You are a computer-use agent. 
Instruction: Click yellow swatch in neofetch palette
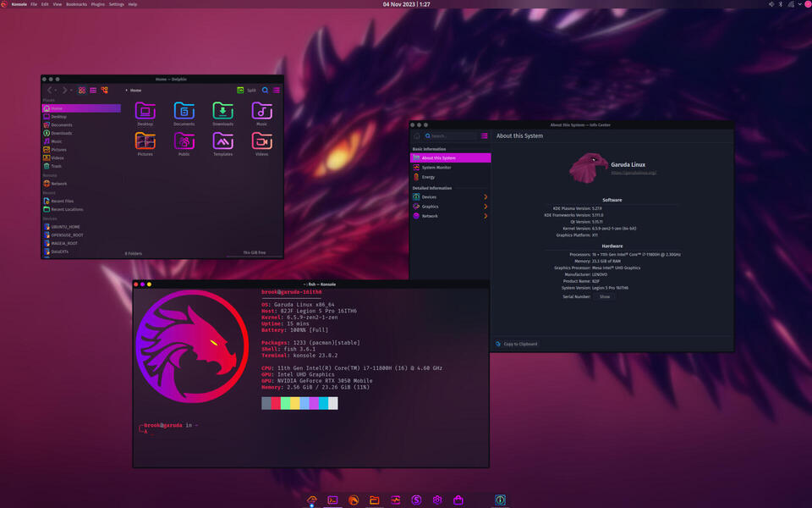point(294,403)
